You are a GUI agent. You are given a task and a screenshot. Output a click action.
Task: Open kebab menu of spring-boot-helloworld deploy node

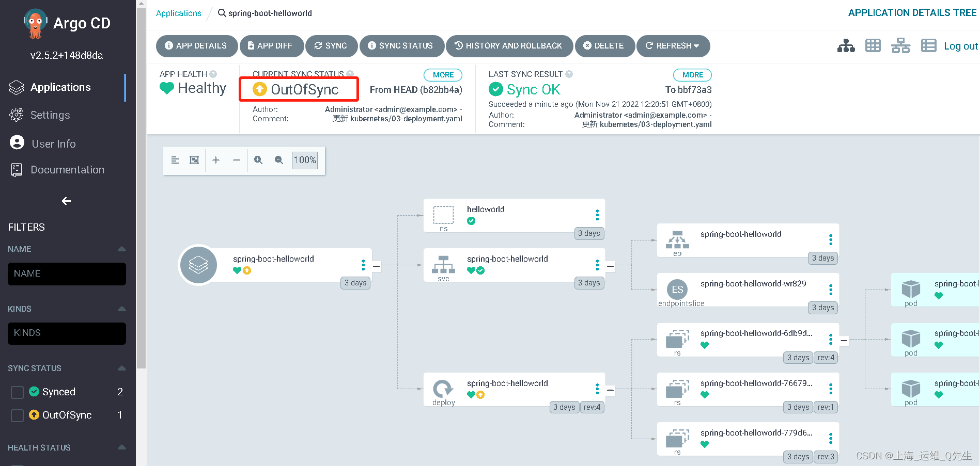tap(597, 389)
